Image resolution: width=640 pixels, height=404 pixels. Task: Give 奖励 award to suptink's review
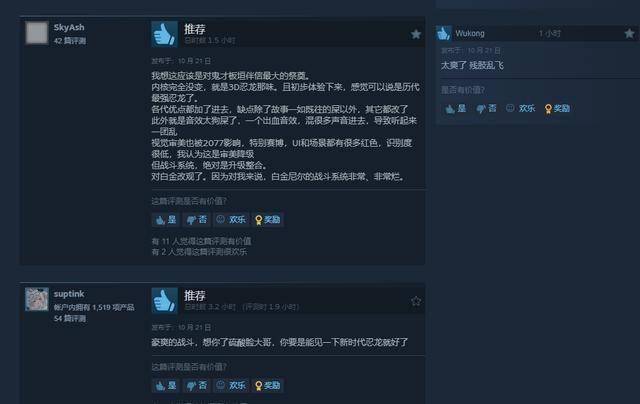[268, 385]
